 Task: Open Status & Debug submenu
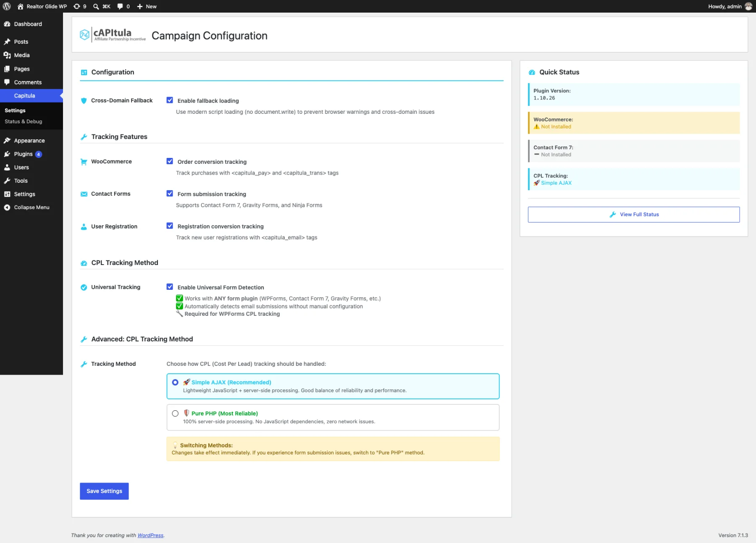(24, 121)
